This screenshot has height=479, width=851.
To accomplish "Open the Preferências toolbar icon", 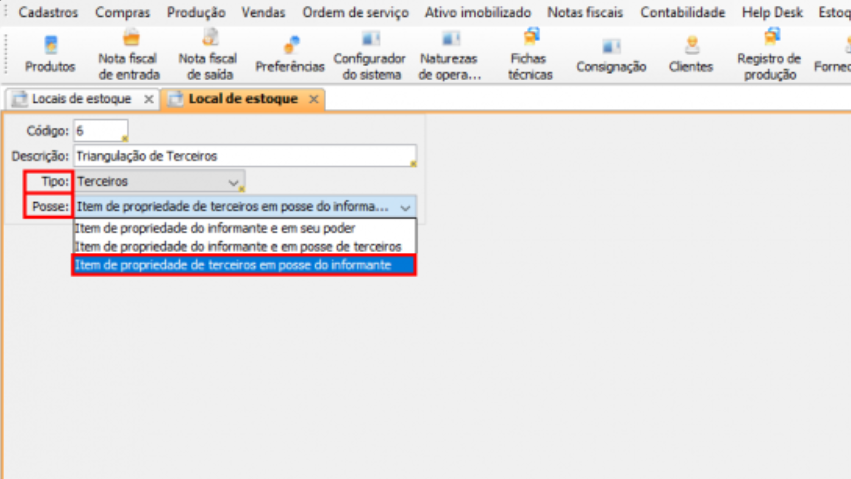I will [290, 54].
